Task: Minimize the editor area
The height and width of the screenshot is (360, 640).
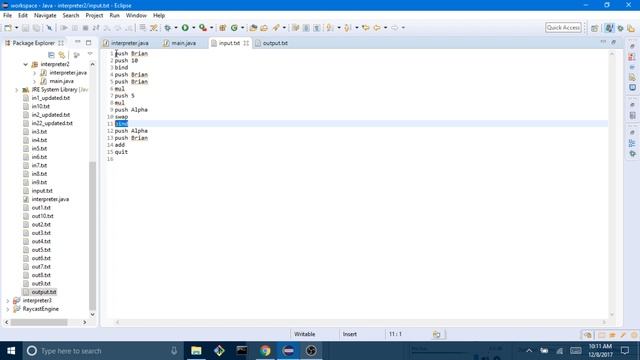Action: pos(603,42)
